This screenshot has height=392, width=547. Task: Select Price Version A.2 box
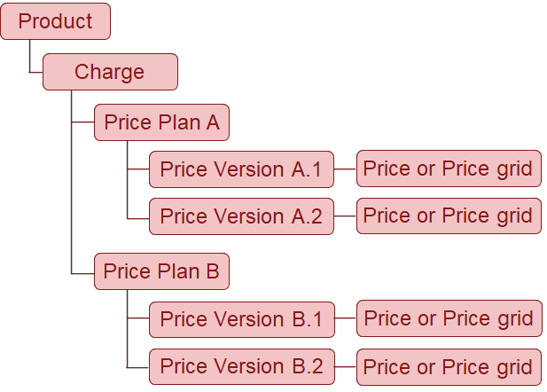pos(241,216)
